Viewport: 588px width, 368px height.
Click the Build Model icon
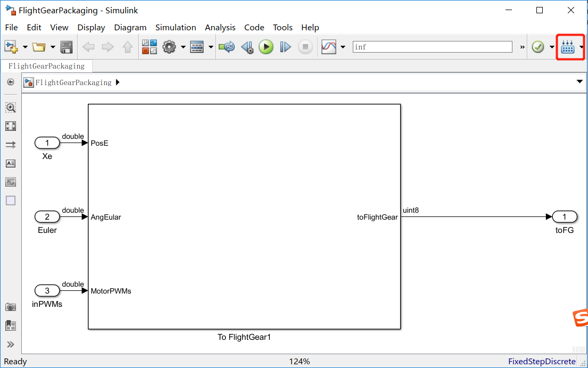pyautogui.click(x=568, y=47)
